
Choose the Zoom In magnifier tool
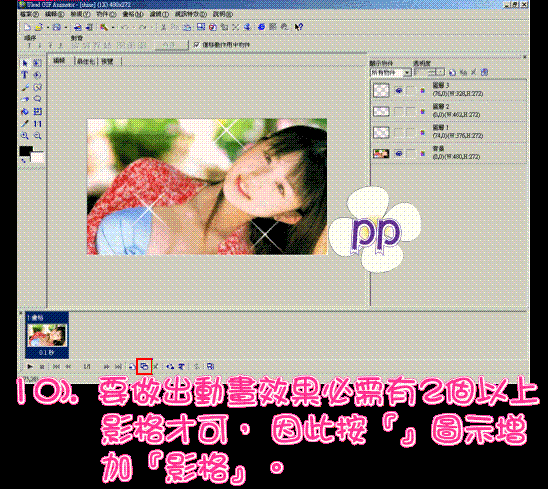(24, 136)
